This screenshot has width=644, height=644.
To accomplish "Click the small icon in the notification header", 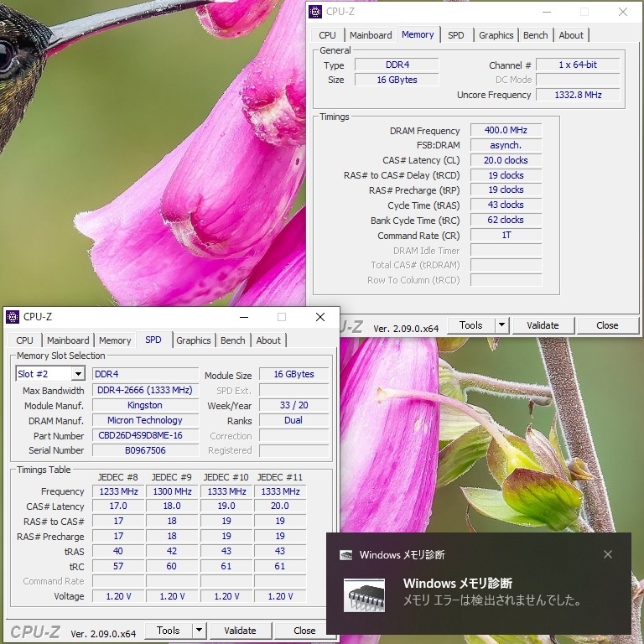I will click(345, 555).
